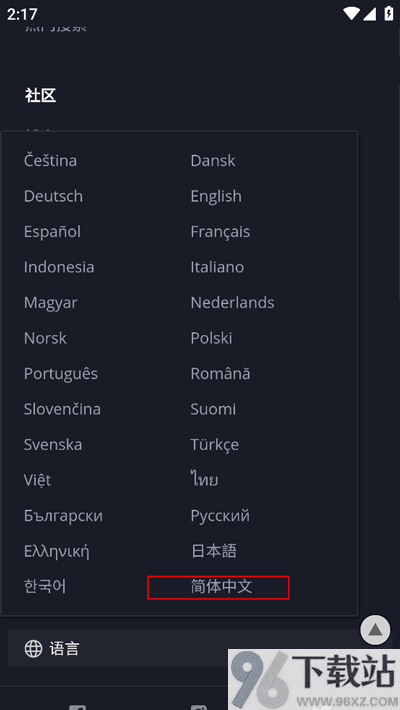
Task: Select Čeština language option
Action: 50,160
